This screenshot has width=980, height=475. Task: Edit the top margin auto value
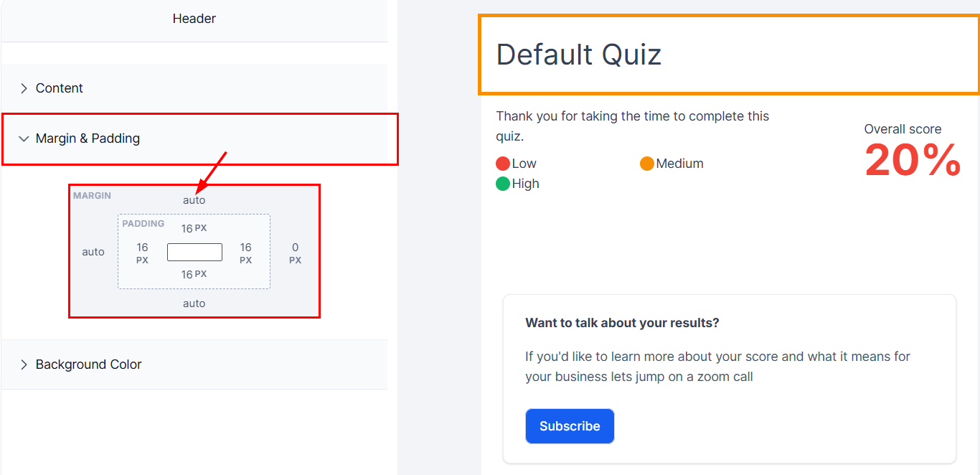coord(194,200)
